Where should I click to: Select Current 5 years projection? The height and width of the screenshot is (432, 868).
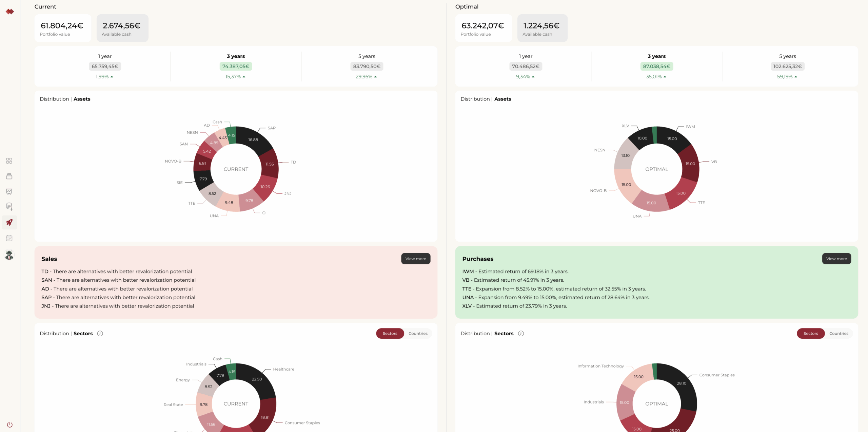367,66
